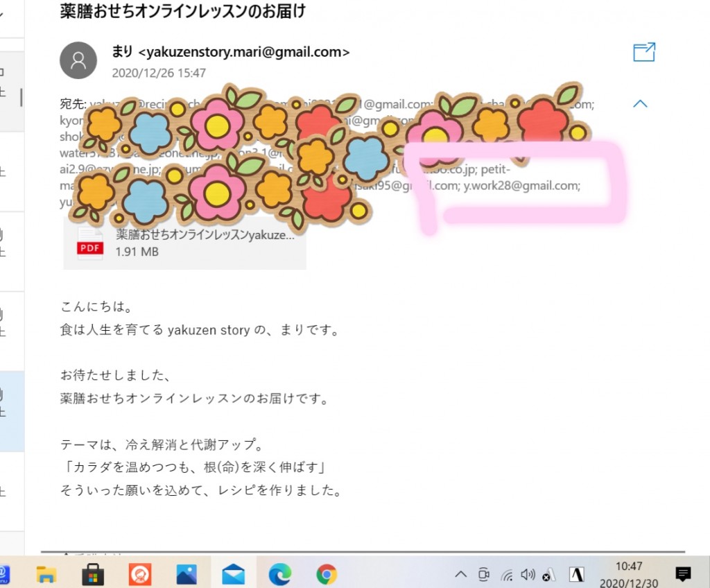Open the Action Center notifications icon
Viewport: 710px width, 588px height.
pyautogui.click(x=683, y=574)
